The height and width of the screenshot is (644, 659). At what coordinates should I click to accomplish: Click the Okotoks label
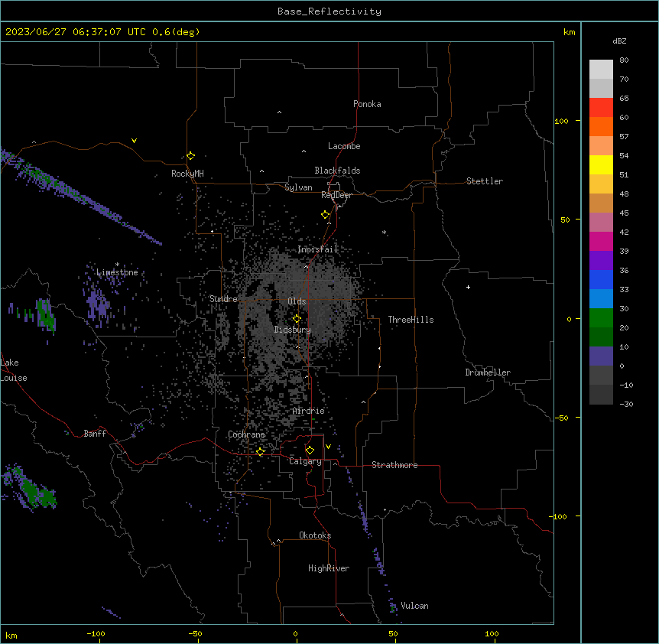(315, 535)
